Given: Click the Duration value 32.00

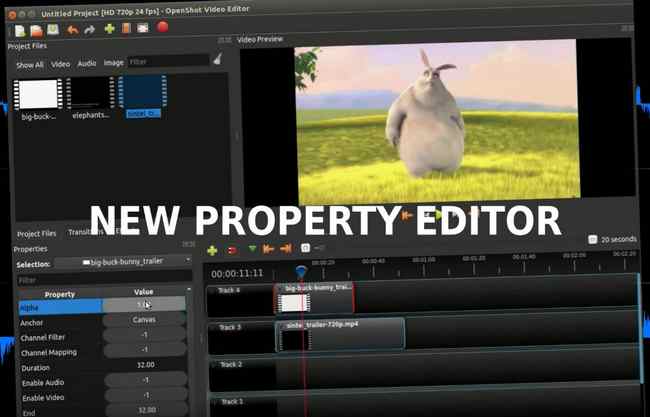Looking at the screenshot, I should [x=146, y=365].
